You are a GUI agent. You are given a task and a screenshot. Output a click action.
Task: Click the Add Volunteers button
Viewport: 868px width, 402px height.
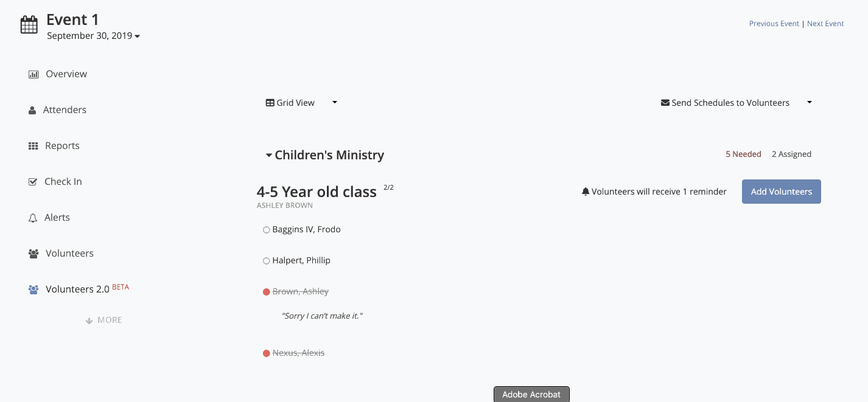(782, 192)
